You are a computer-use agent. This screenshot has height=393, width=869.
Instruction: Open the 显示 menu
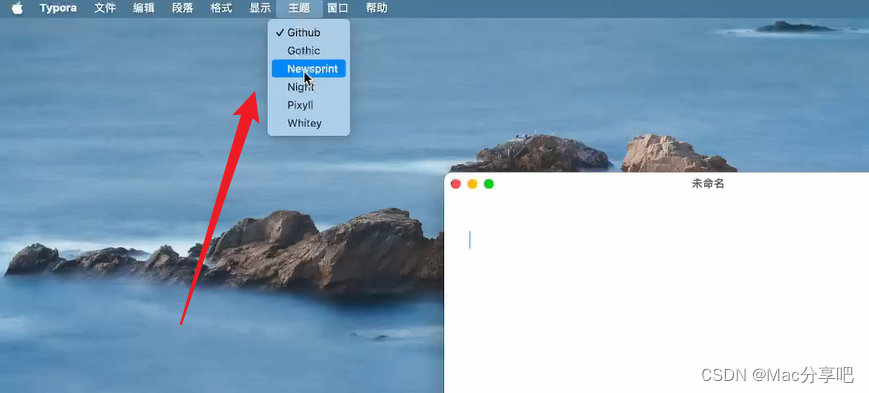pyautogui.click(x=260, y=8)
